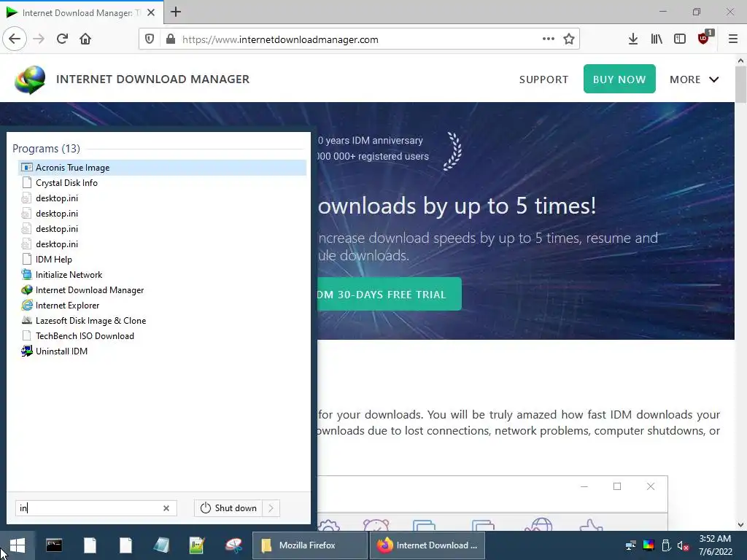This screenshot has height=560, width=747.
Task: Clear the start menu search box
Action: coord(166,508)
